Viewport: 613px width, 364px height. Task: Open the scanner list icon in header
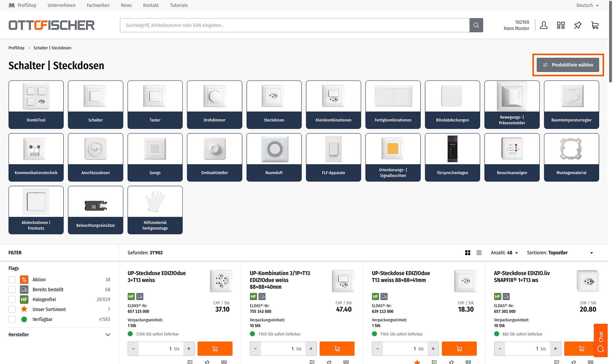point(561,25)
